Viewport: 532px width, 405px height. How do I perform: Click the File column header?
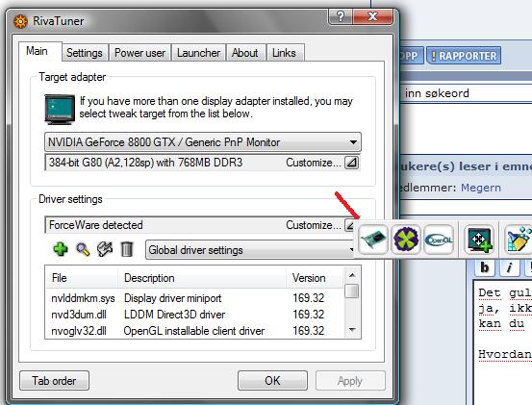82,278
